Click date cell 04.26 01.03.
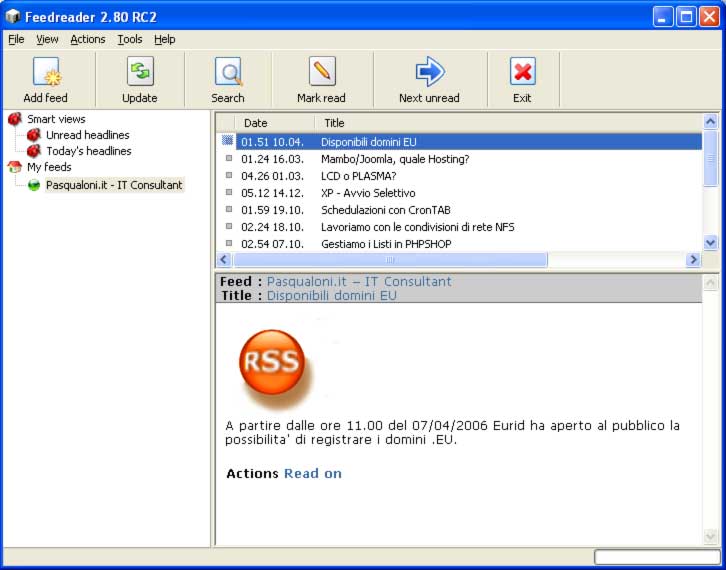Screen dimensions: 726x570 point(272,176)
